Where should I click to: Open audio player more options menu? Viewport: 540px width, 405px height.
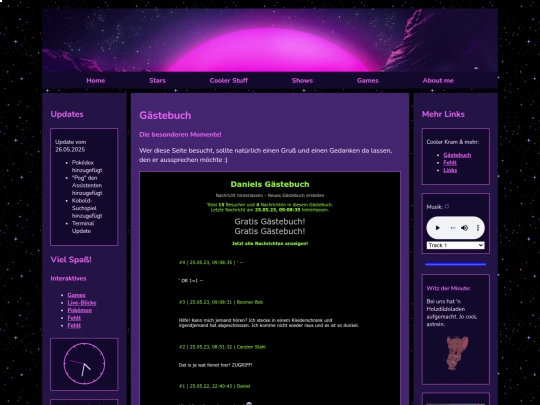pos(478,228)
